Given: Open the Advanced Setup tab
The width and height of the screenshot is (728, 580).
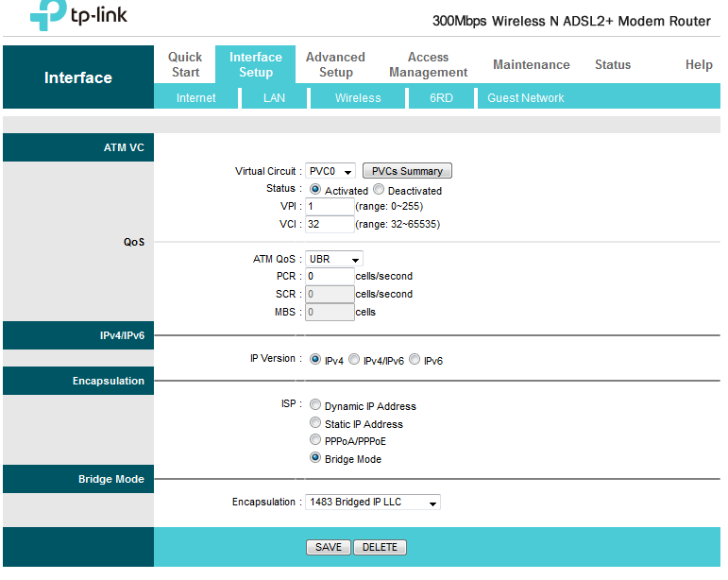Looking at the screenshot, I should pos(335,64).
